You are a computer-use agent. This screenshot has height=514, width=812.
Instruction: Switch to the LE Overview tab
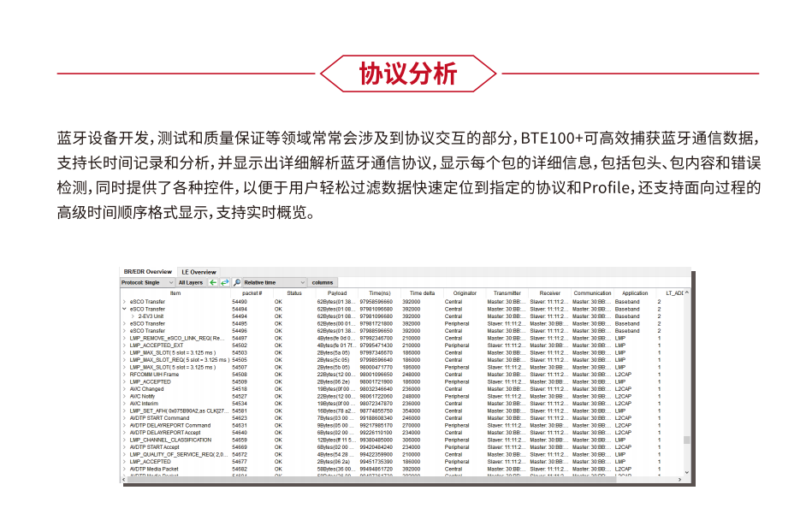click(198, 272)
